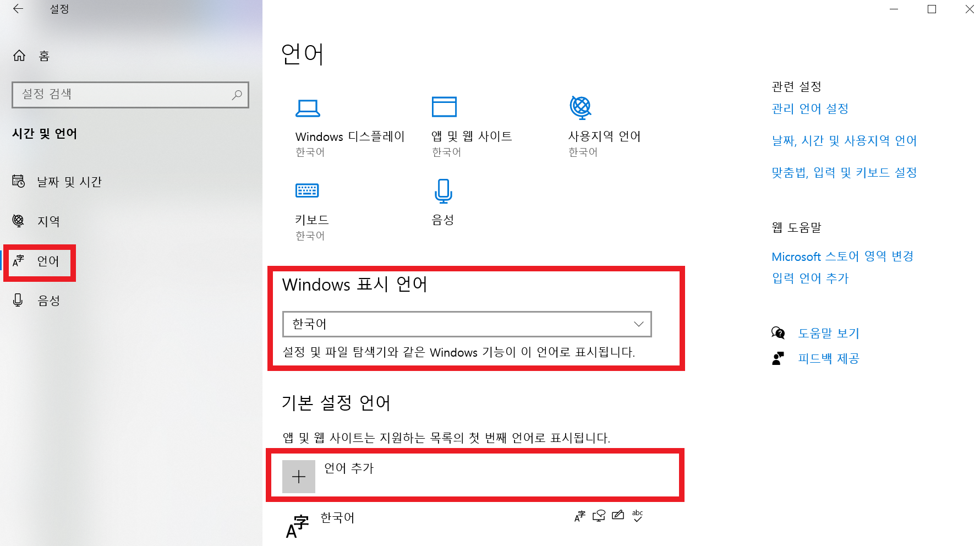Click the back arrow in Settings title bar
The width and height of the screenshot is (980, 546).
[x=18, y=9]
